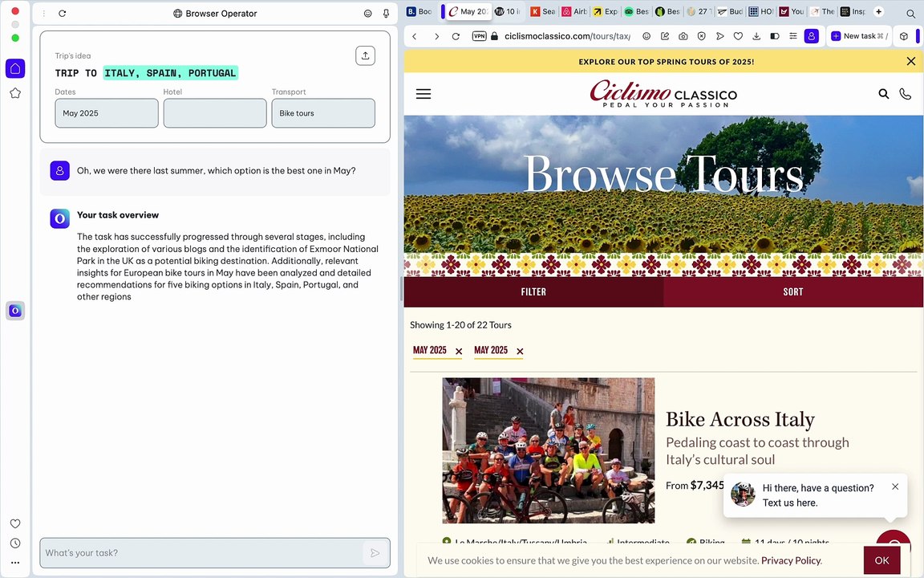Open a new browser tab
924x578 pixels.
point(878,12)
